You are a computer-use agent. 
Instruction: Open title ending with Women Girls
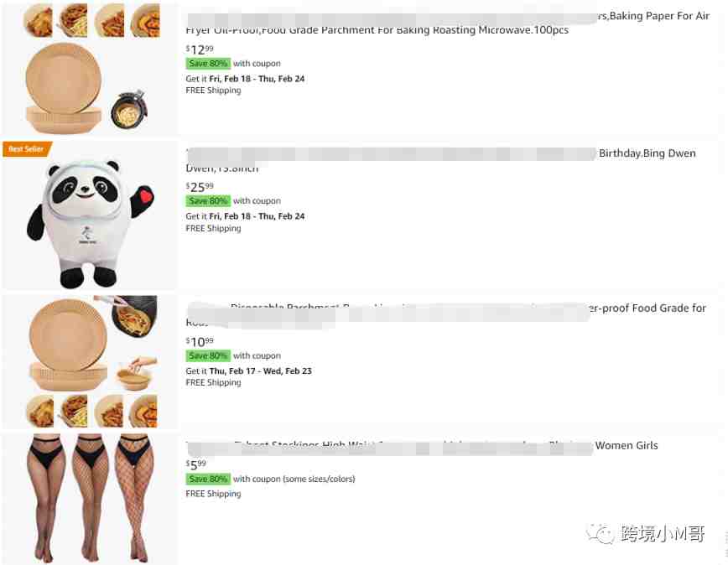(422, 446)
